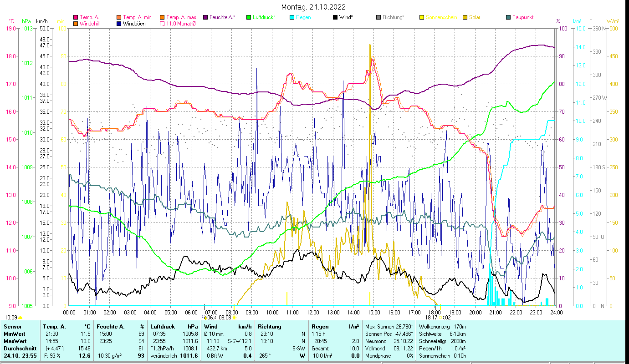This screenshot has width=629, height=364.
Task: Select the 'Feuchte A.*' legend label
Action: 222,17
